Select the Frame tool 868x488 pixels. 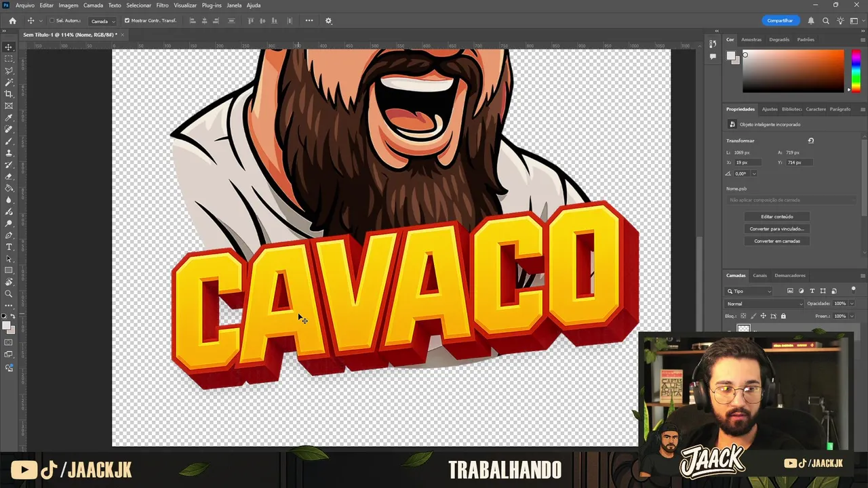tap(9, 106)
